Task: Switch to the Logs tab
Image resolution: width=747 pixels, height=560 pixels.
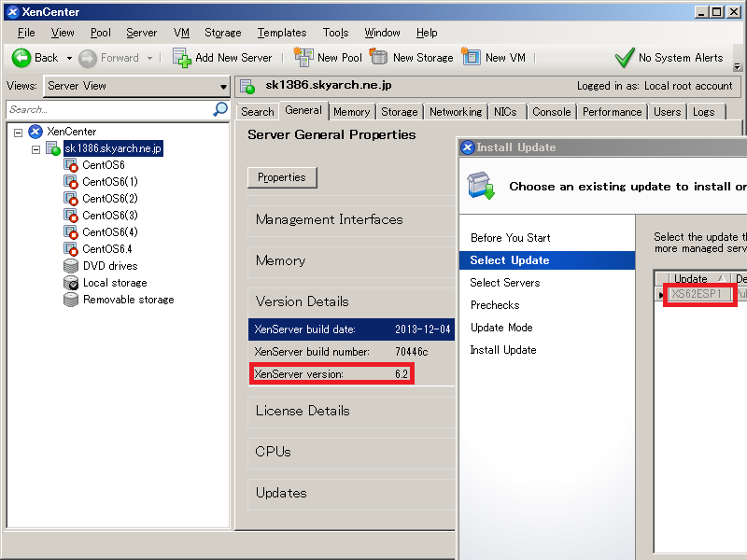Action: click(x=704, y=112)
